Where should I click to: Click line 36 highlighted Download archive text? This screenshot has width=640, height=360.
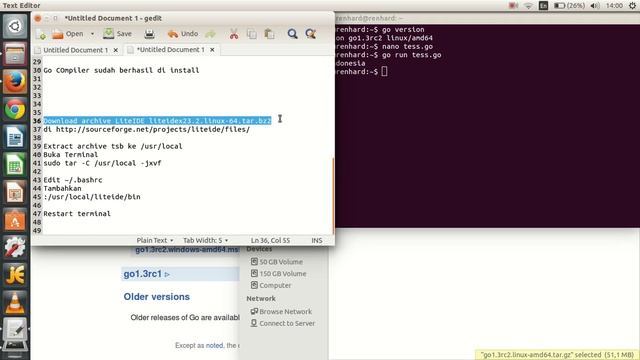[x=157, y=121]
